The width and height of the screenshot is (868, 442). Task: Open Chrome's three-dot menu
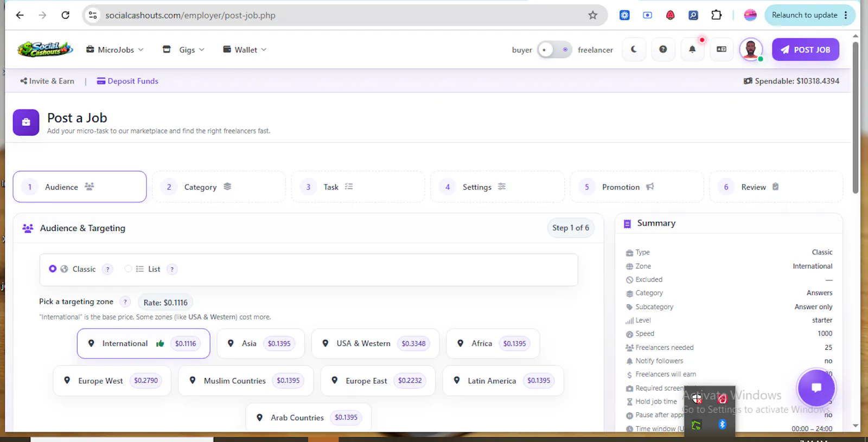[x=846, y=15]
